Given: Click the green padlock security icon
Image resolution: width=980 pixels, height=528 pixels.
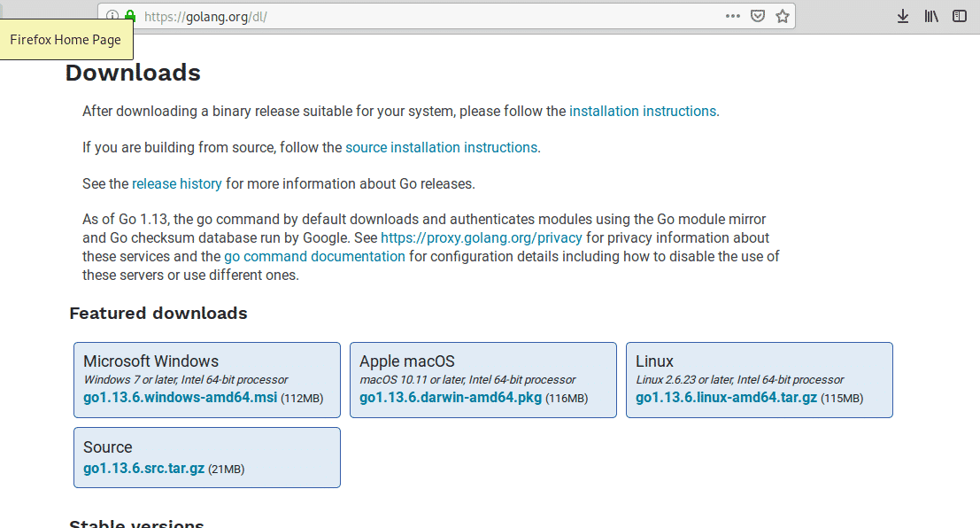Looking at the screenshot, I should pyautogui.click(x=130, y=16).
